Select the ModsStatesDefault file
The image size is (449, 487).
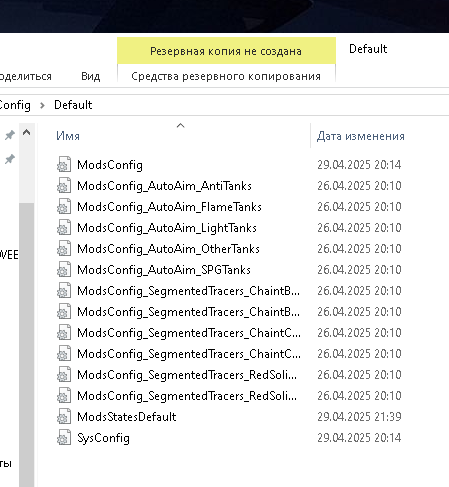tap(127, 417)
